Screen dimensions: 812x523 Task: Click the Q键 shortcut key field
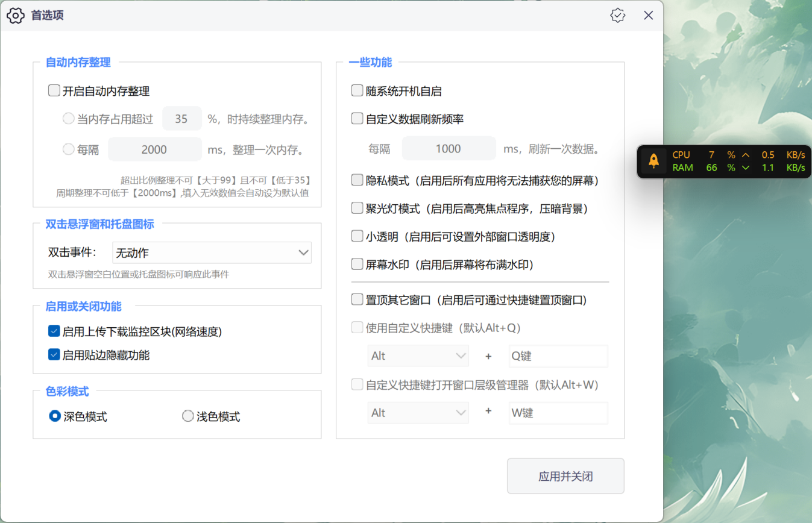pos(558,355)
